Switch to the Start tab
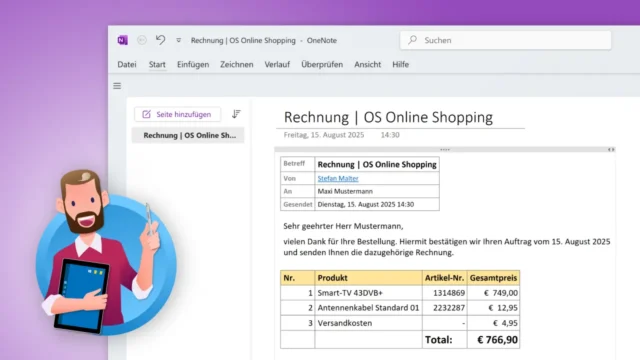640x360 pixels. point(157,64)
